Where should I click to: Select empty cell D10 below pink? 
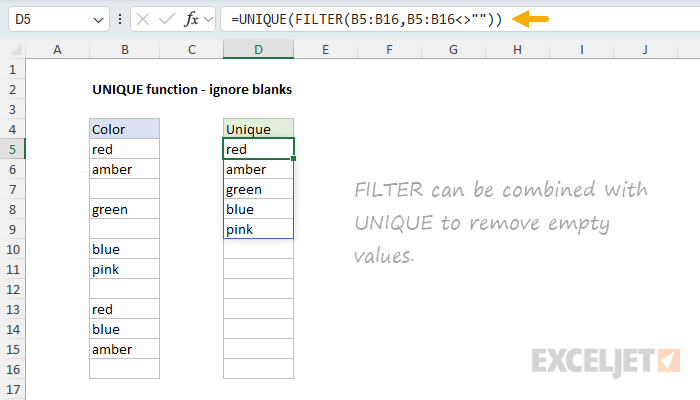pyautogui.click(x=258, y=249)
